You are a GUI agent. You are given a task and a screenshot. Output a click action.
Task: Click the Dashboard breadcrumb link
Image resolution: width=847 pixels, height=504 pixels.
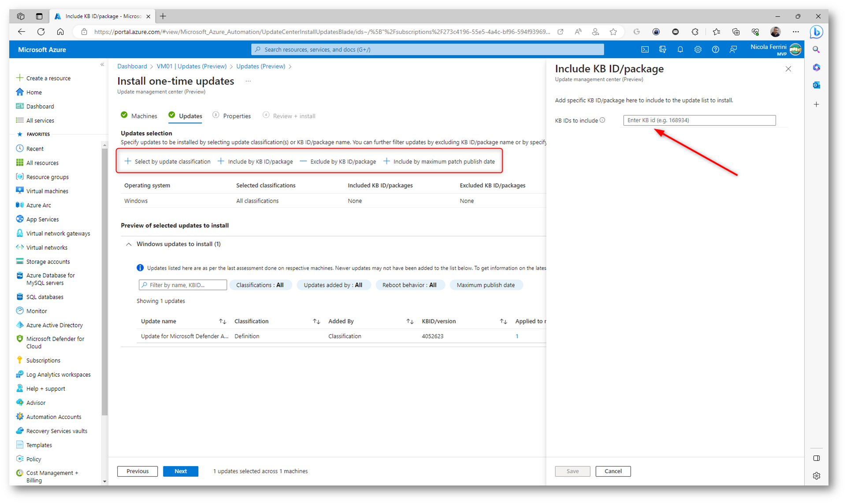(132, 66)
